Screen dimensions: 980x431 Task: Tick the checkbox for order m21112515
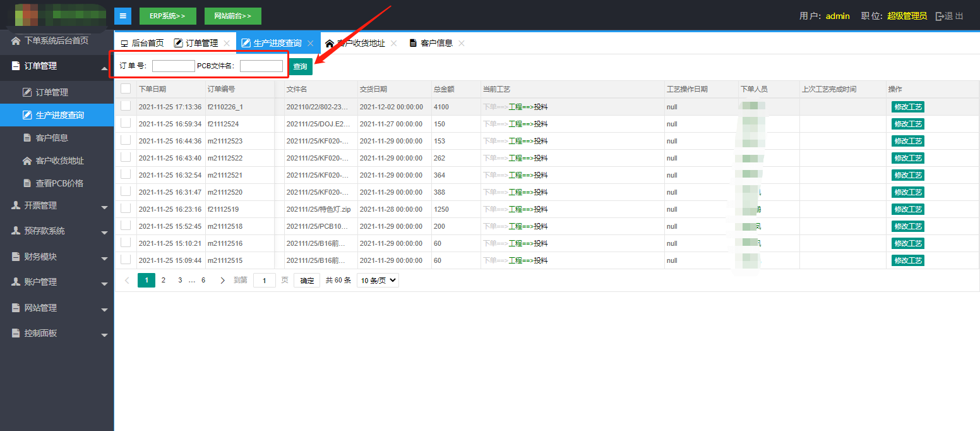point(126,260)
